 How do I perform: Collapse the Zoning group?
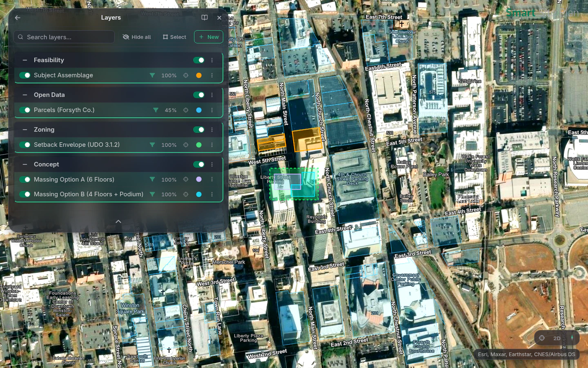(x=25, y=130)
